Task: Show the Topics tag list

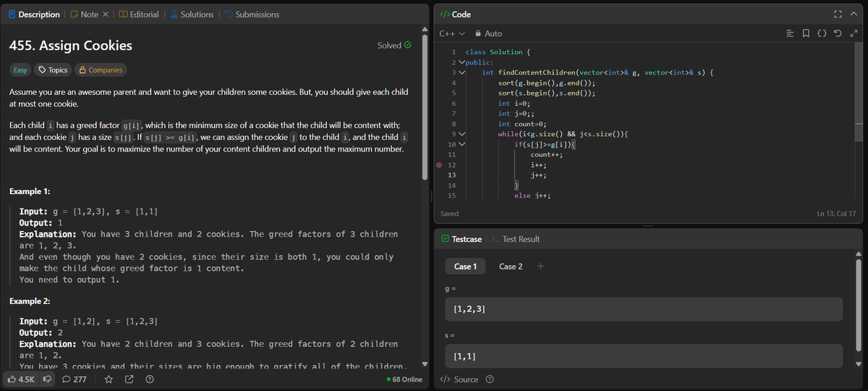Action: click(x=53, y=70)
